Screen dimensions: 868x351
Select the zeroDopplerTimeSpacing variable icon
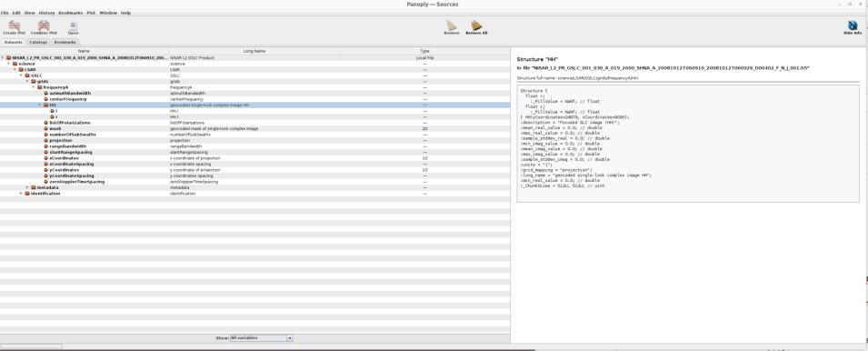(x=46, y=182)
